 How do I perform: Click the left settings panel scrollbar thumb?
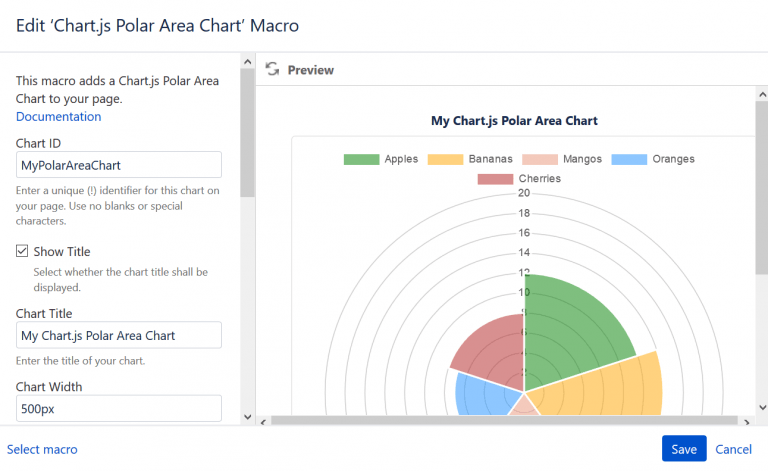(247, 130)
